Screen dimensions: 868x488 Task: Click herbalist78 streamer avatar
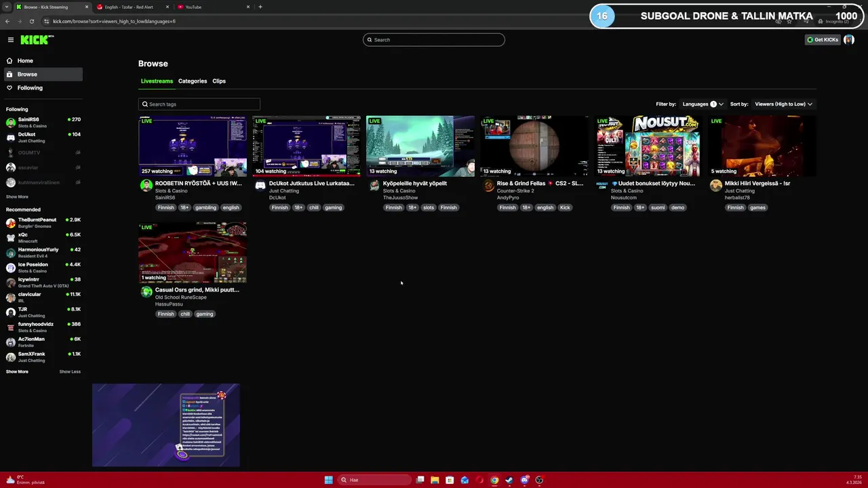tap(716, 186)
